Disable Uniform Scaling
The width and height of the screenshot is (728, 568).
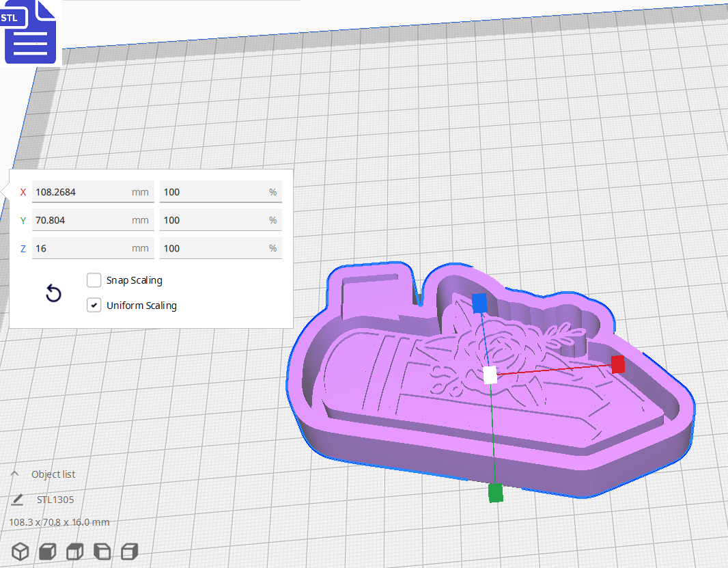click(x=94, y=305)
